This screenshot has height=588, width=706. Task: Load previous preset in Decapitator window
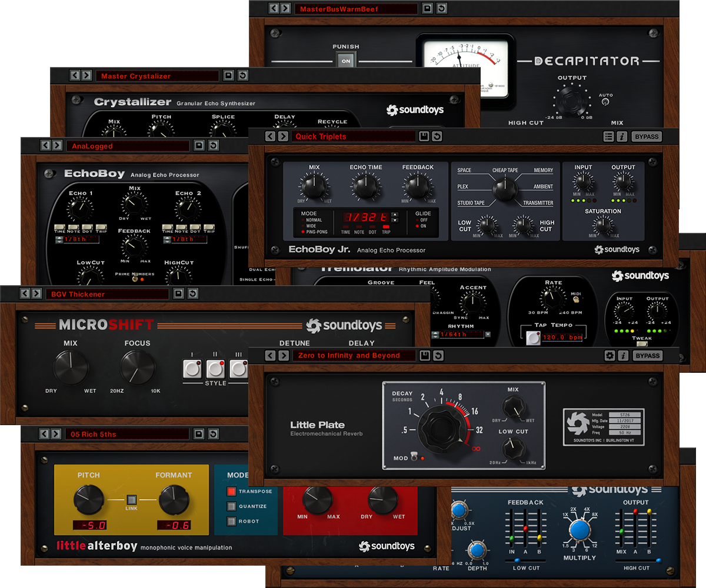click(x=273, y=8)
